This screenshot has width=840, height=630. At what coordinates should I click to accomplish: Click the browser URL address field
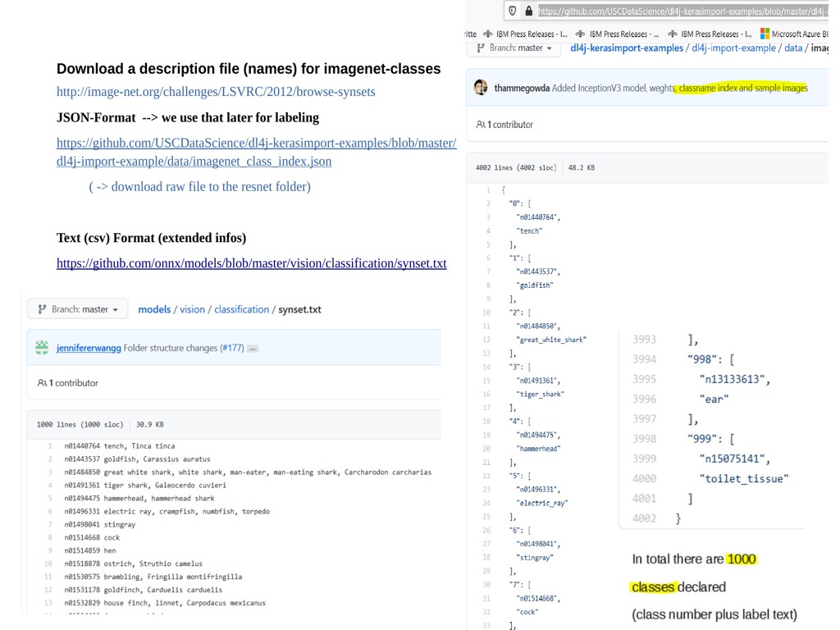(681, 11)
